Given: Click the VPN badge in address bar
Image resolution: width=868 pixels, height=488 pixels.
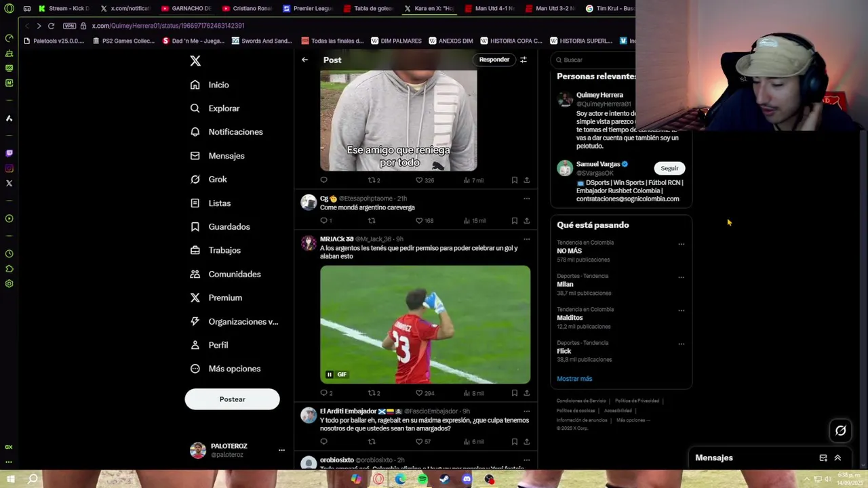Looking at the screenshot, I should [69, 26].
